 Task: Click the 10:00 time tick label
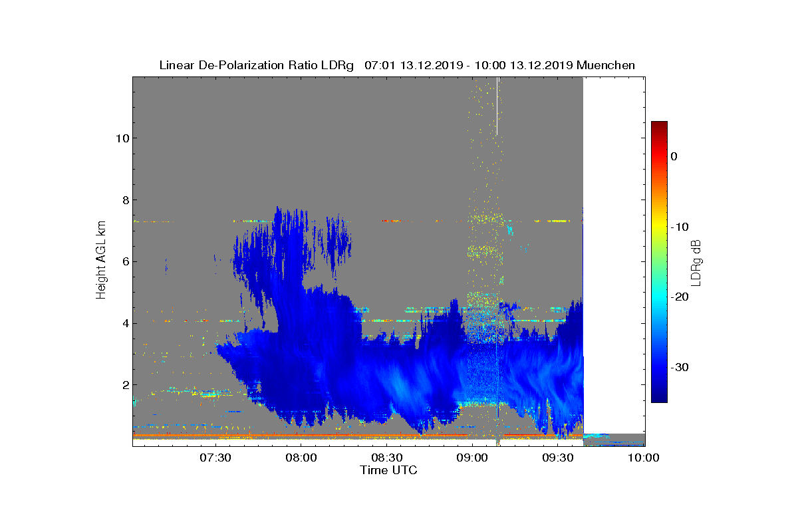click(x=644, y=458)
